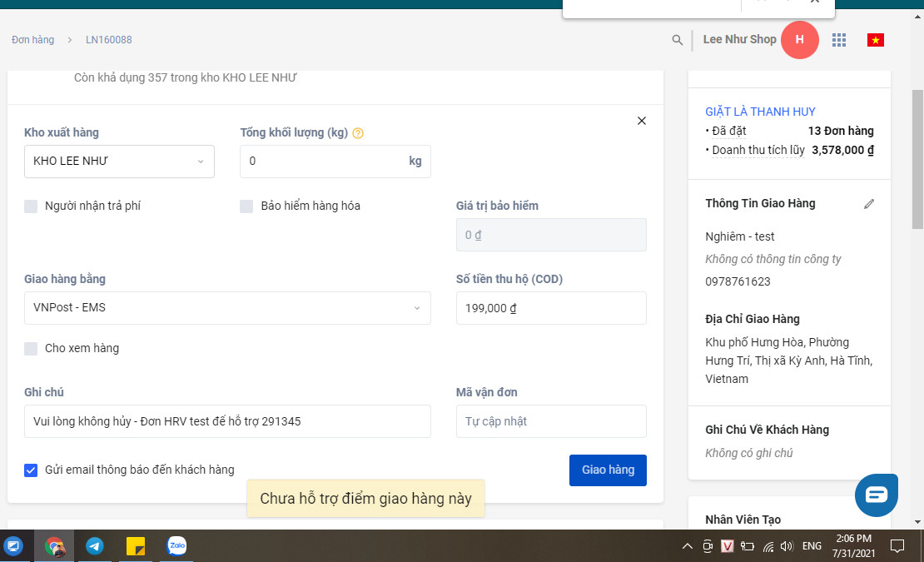Viewport: 924px width, 562px height.
Task: Open the blue app at the taskbar's left end
Action: coord(13,546)
